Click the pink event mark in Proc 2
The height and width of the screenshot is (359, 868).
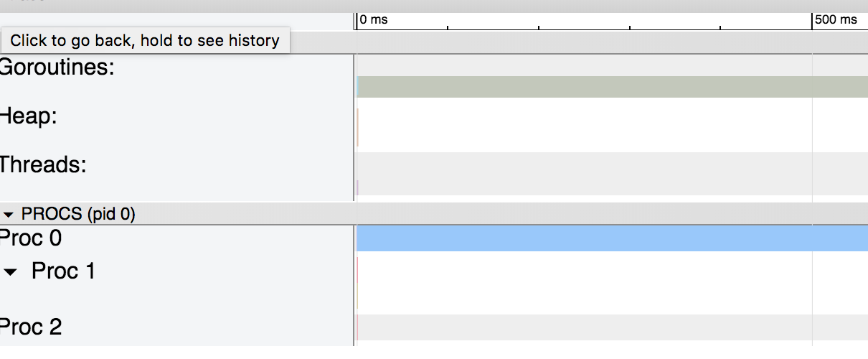tap(357, 327)
